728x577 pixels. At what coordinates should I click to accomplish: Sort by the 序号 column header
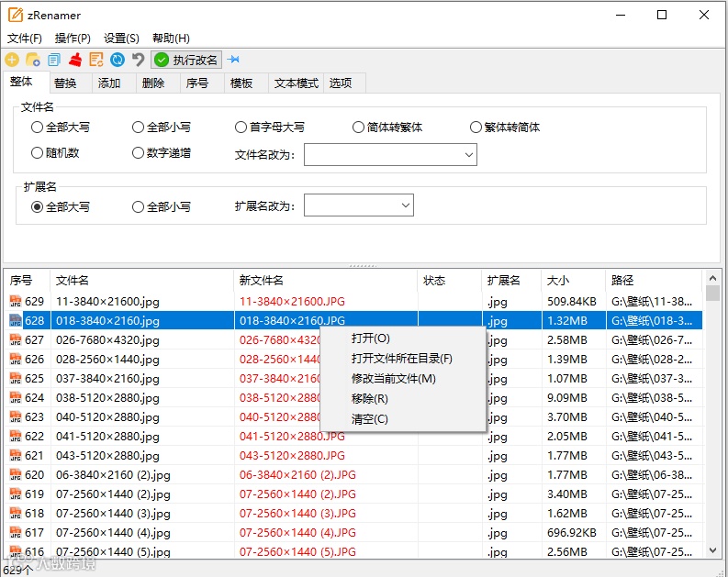tap(27, 280)
